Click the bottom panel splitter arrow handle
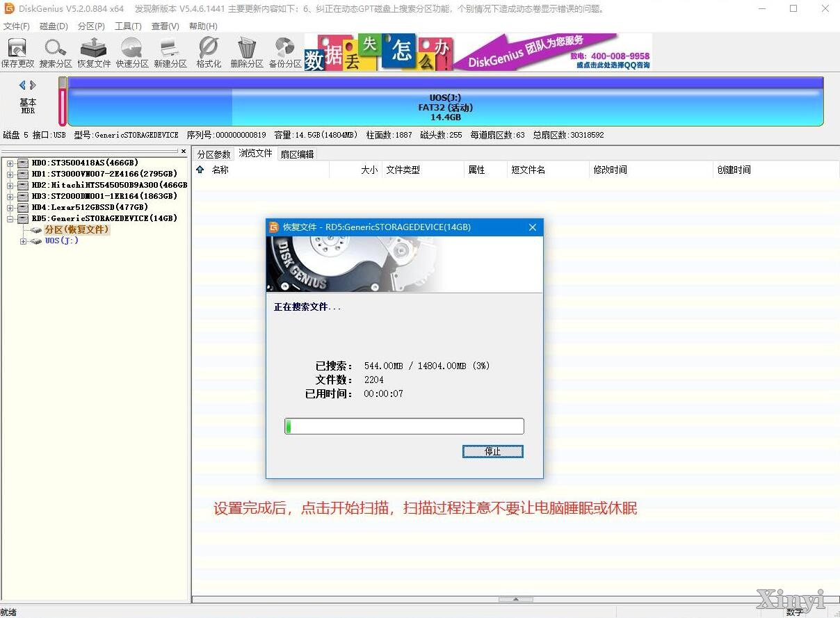840x618 pixels. (516, 599)
